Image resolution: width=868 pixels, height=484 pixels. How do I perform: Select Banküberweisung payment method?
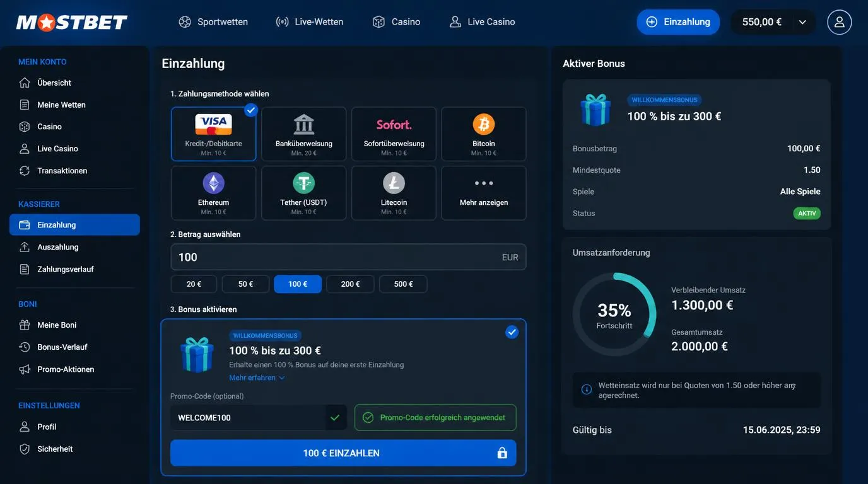tap(304, 134)
